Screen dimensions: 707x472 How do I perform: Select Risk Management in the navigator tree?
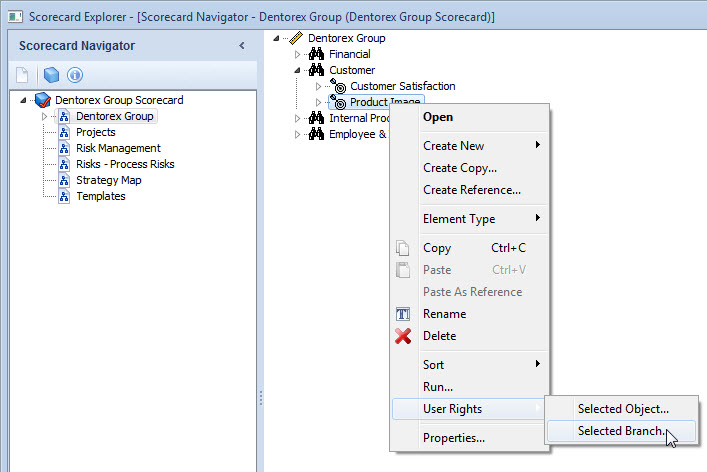[118, 148]
